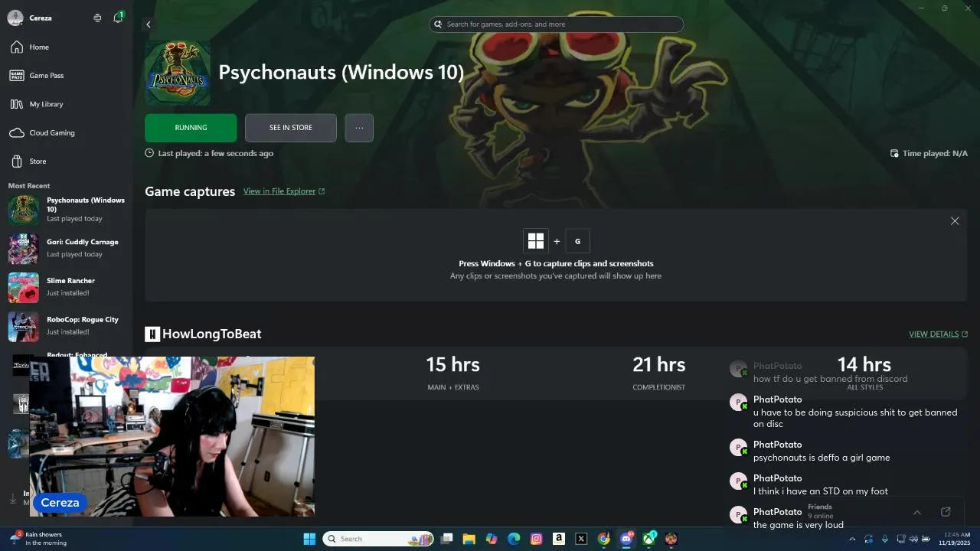Open Google Chrome from taskbar
Screen dimensions: 980x551
604,539
